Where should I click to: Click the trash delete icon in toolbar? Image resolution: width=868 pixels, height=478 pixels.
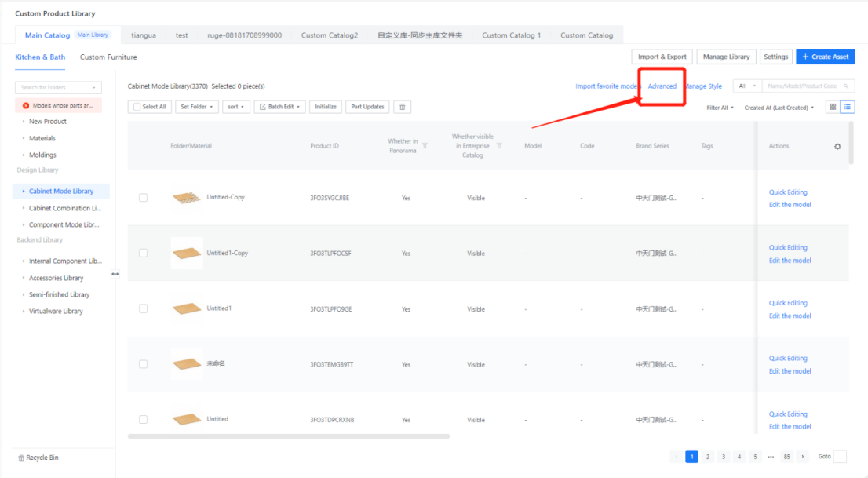(402, 107)
